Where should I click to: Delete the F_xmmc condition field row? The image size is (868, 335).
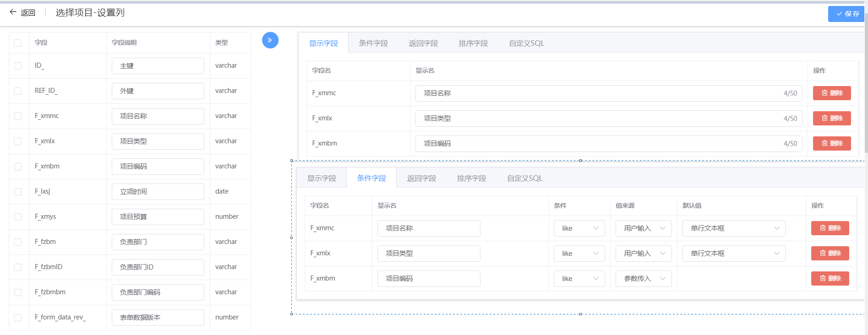coord(830,228)
